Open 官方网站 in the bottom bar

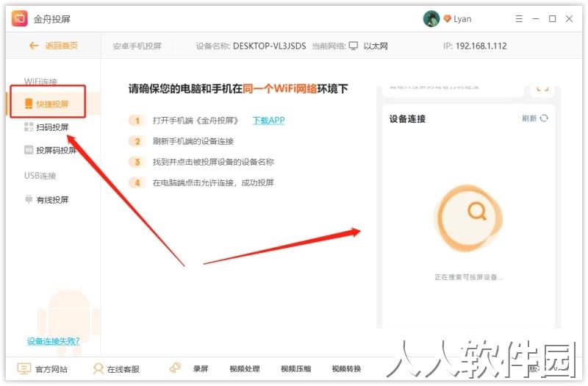tap(51, 369)
